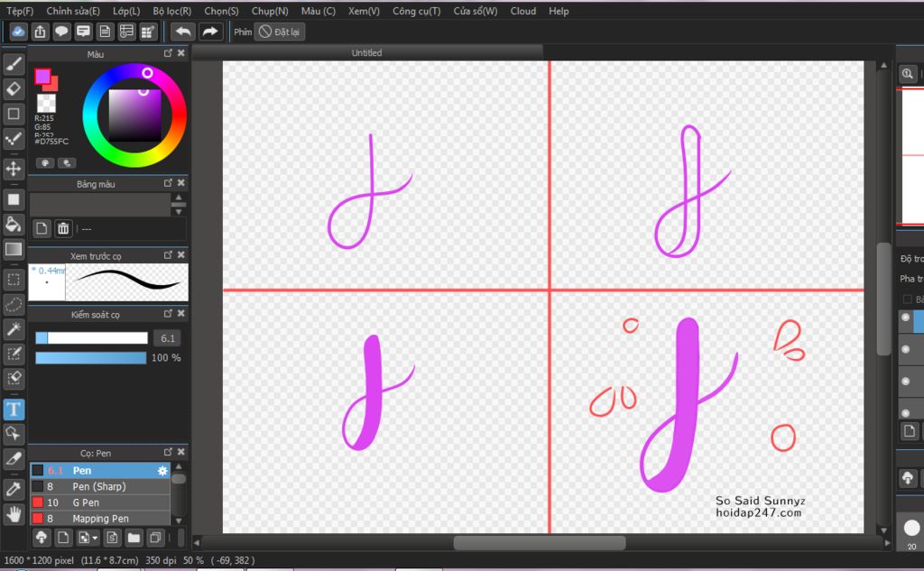
Task: Select the Select Pen tool
Action: coord(14,354)
